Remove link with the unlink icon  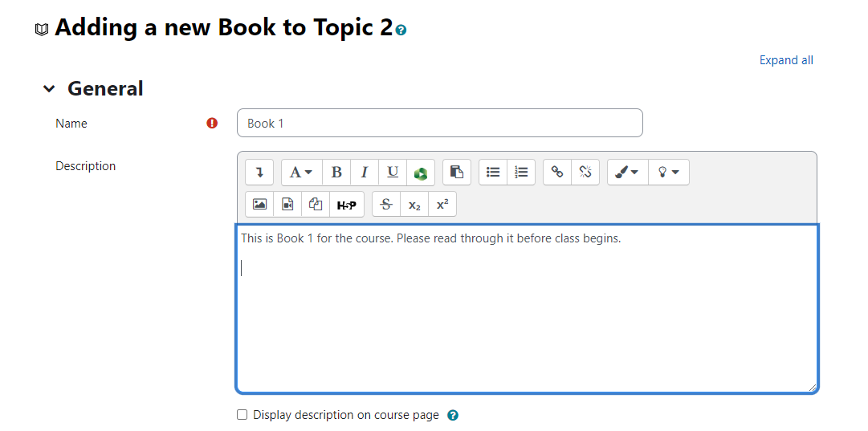click(x=585, y=172)
